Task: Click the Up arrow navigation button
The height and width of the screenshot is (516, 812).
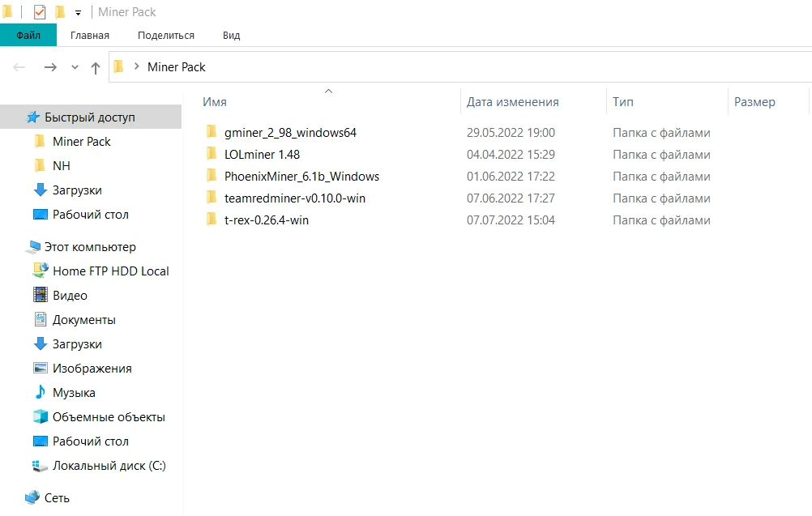Action: pyautogui.click(x=96, y=68)
